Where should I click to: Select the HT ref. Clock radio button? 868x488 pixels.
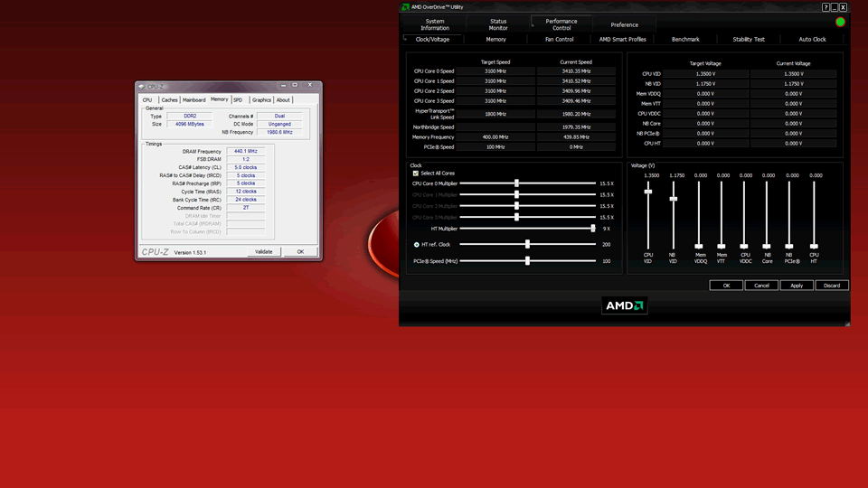click(416, 244)
